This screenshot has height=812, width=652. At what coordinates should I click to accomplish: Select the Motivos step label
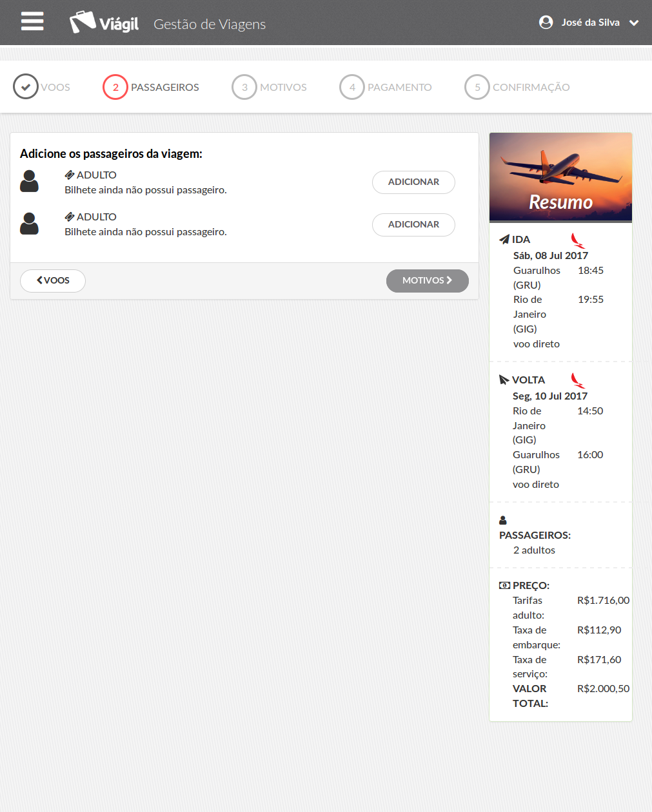[283, 87]
